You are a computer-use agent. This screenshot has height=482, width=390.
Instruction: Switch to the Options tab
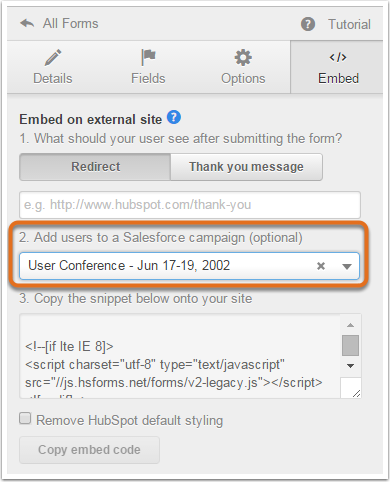click(243, 67)
